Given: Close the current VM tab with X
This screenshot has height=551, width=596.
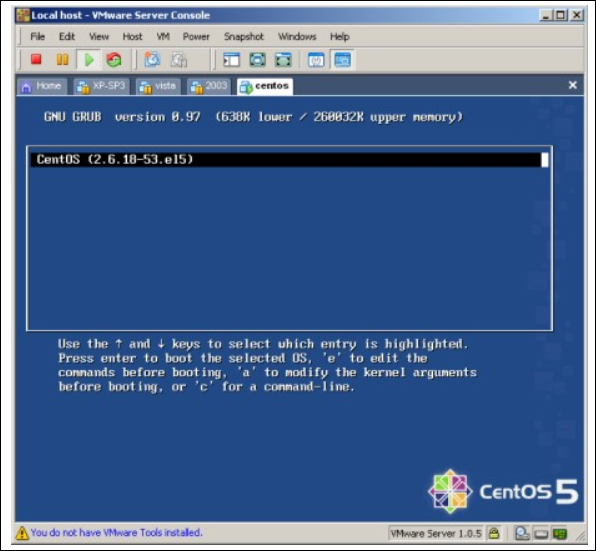Looking at the screenshot, I should tap(572, 85).
